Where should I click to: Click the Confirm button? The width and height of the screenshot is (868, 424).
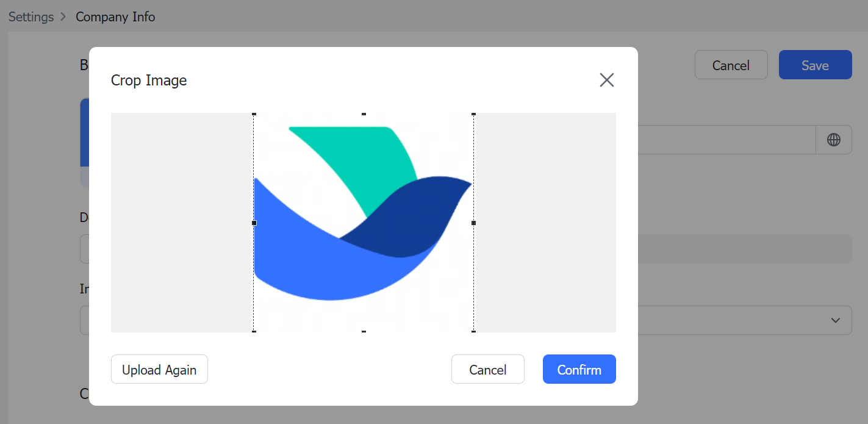click(x=578, y=369)
